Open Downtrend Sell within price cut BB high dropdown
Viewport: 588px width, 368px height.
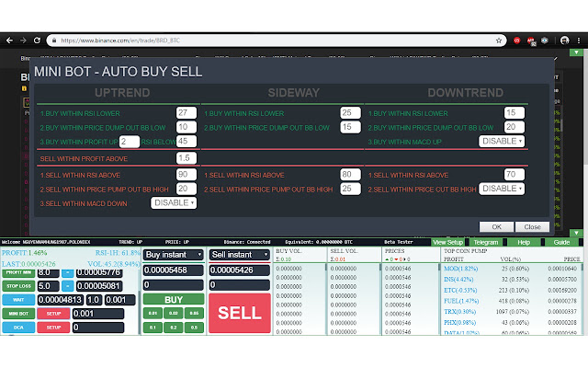point(502,189)
